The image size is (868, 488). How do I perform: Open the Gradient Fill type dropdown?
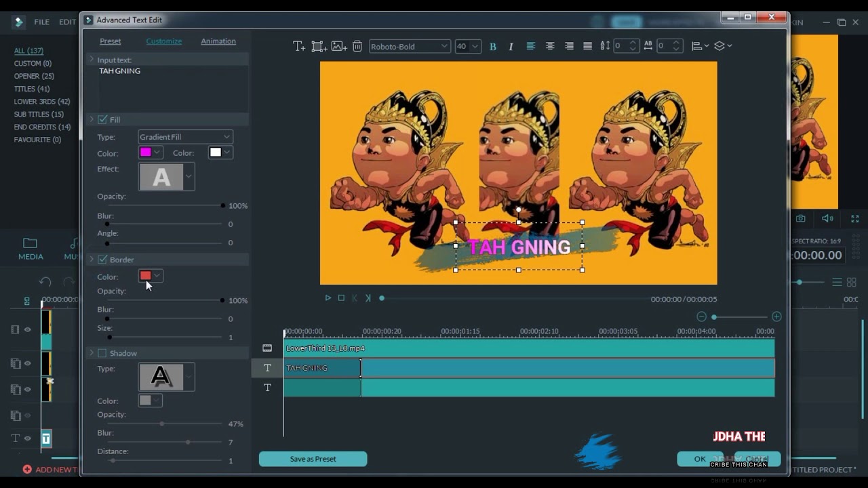pos(185,137)
